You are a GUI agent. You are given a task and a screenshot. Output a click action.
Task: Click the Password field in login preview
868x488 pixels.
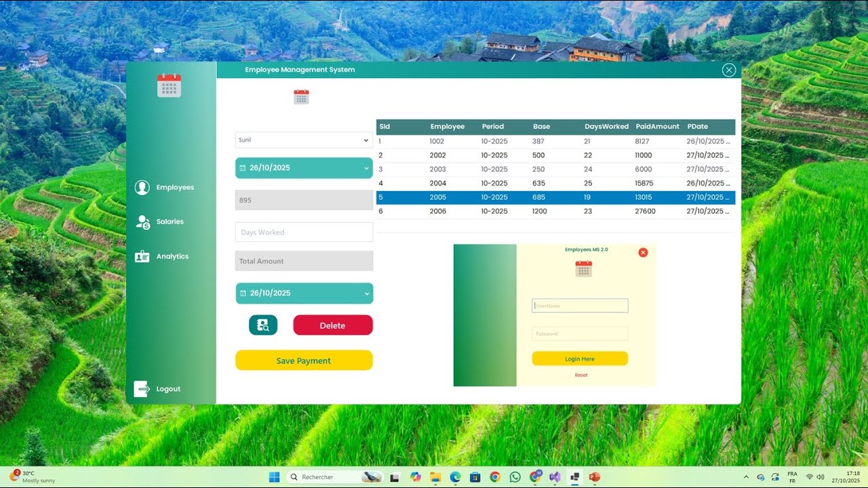[580, 333]
